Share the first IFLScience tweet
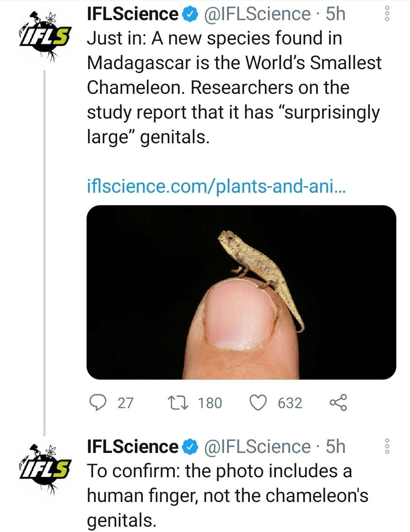This screenshot has width=410, height=532. click(x=338, y=402)
